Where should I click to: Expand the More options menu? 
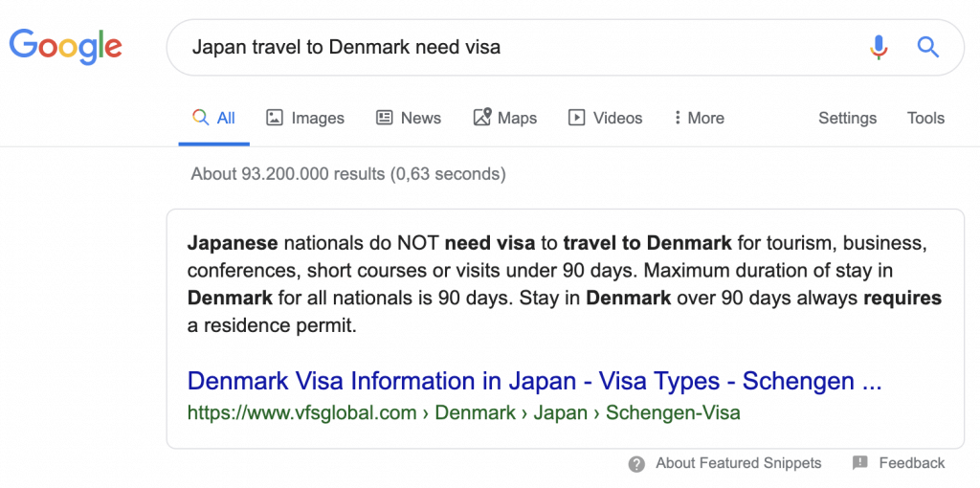tap(700, 118)
